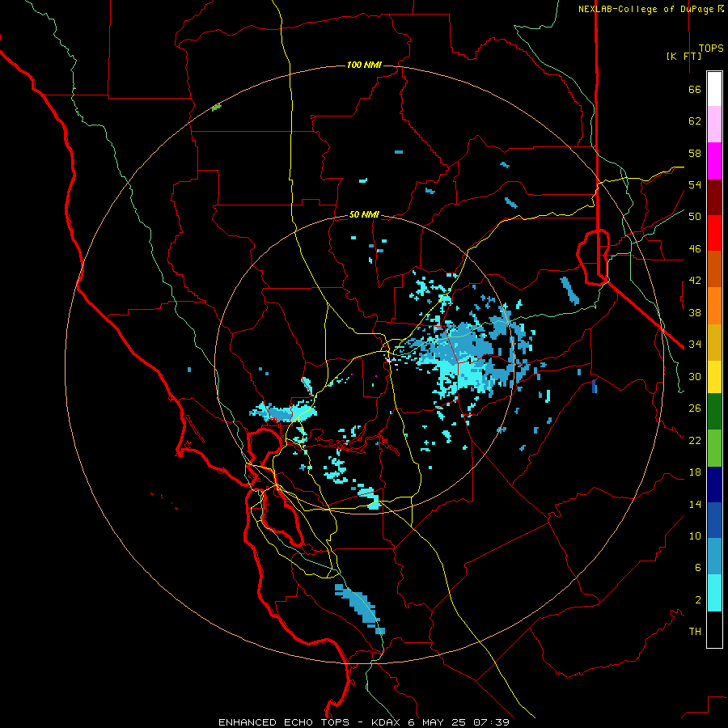The image size is (728, 728).
Task: Click the 'KDAX' radar site identifier
Action: pos(387,722)
